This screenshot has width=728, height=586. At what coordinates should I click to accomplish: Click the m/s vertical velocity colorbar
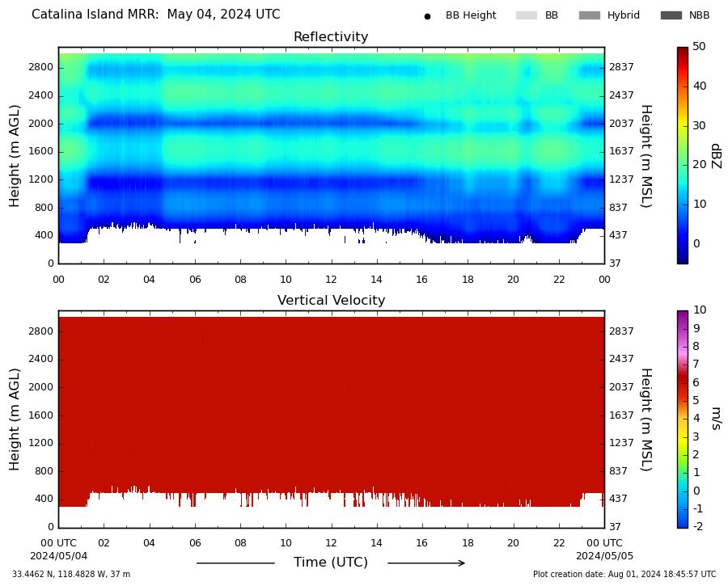(682, 419)
